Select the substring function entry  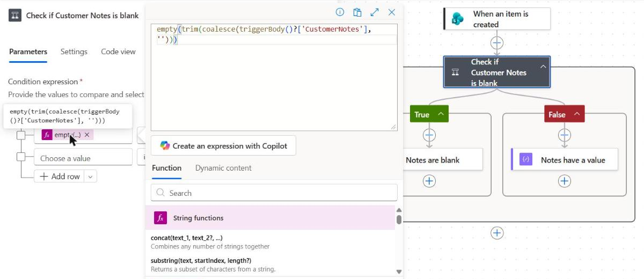pos(271,265)
